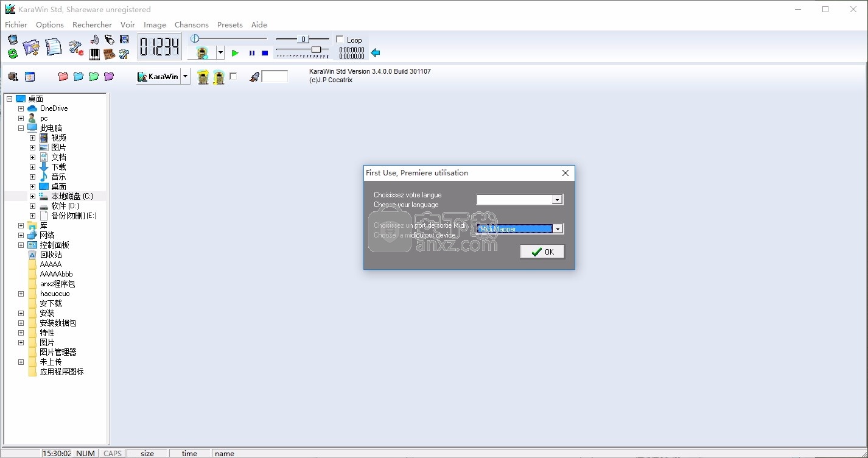
Task: Expand the 软件 (D:) node
Action: click(x=32, y=206)
